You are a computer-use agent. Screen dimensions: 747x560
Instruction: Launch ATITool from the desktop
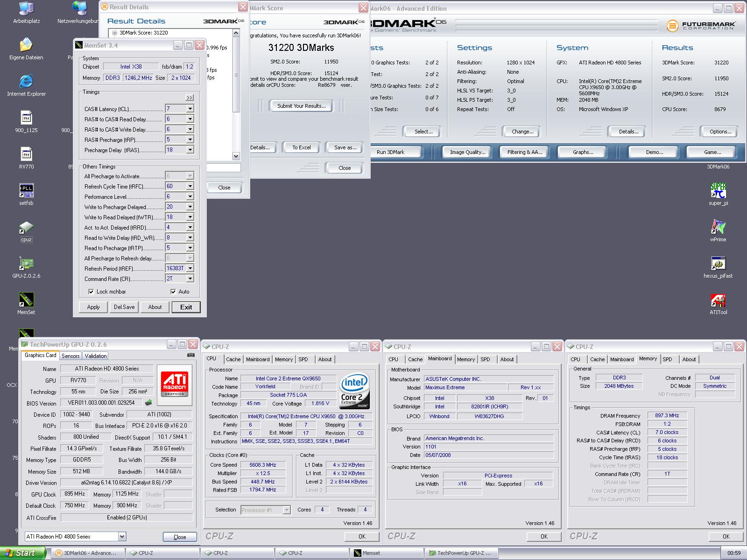(718, 301)
